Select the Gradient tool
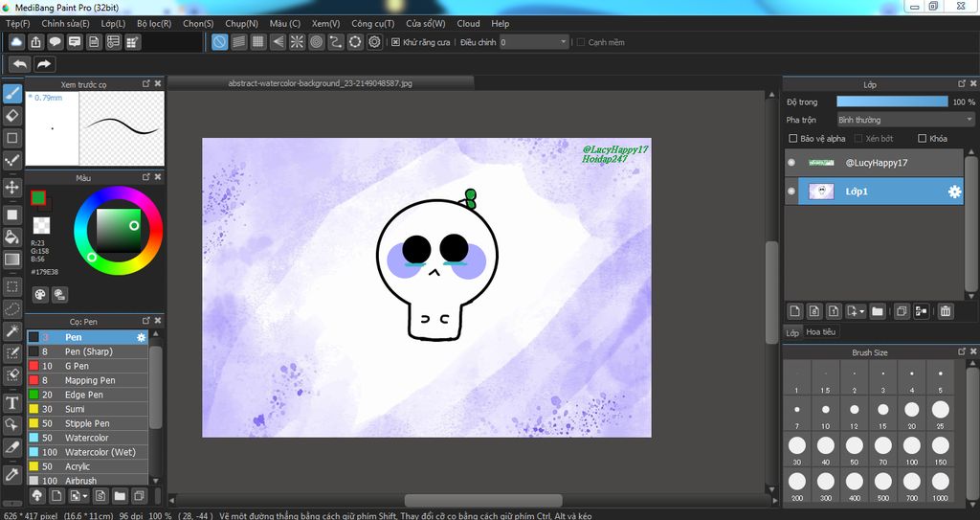This screenshot has height=520, width=980. click(x=11, y=260)
